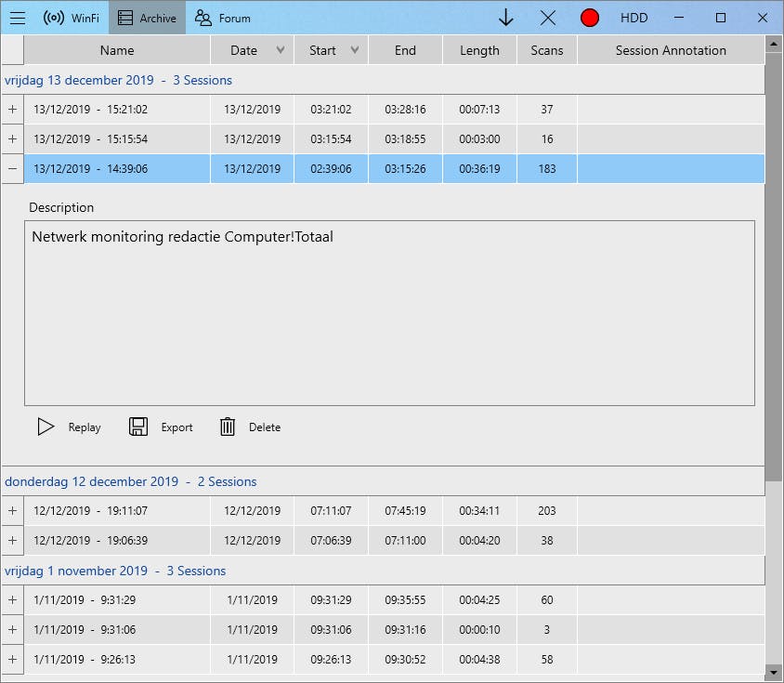This screenshot has width=784, height=683.
Task: Click the vertical scrollbar down arrow
Action: tap(773, 672)
